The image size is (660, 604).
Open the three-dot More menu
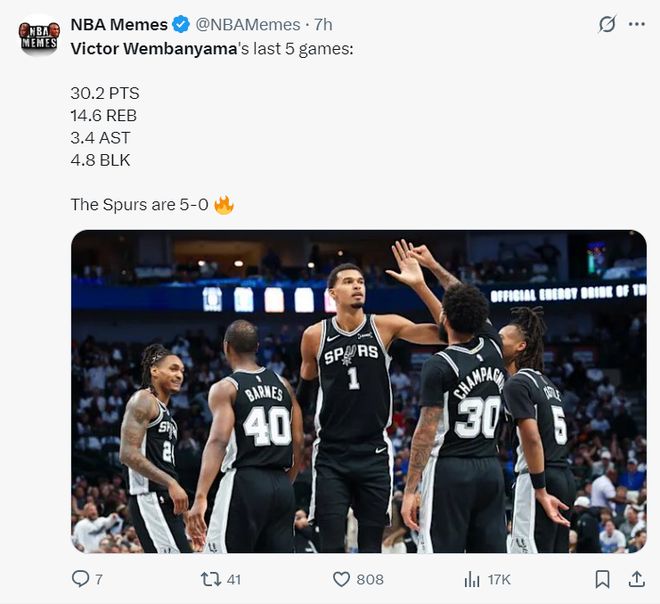(x=637, y=24)
